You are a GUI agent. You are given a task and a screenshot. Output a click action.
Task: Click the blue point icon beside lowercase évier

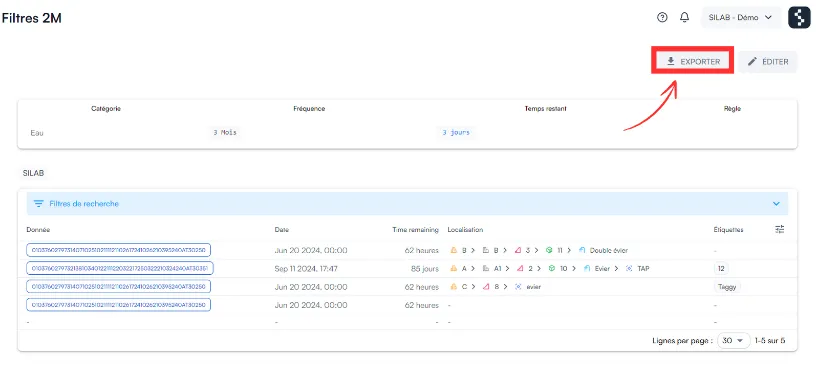[518, 287]
